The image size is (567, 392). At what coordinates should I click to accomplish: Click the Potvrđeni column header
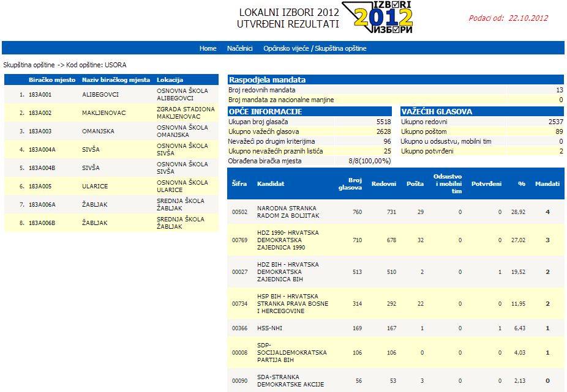coord(486,183)
